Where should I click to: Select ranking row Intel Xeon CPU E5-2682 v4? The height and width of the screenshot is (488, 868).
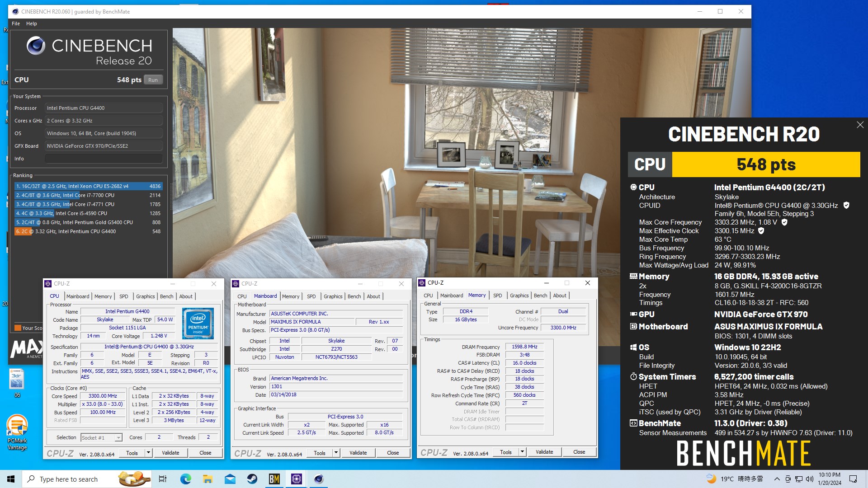coord(88,186)
